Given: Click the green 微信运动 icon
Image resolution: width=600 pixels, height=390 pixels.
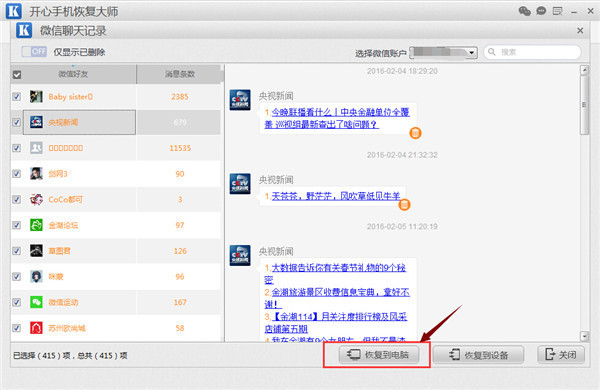Looking at the screenshot, I should [36, 302].
